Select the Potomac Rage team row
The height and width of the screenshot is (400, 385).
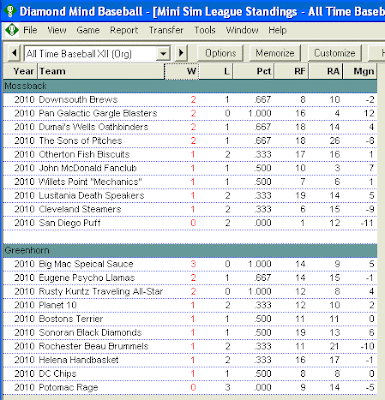[190, 387]
